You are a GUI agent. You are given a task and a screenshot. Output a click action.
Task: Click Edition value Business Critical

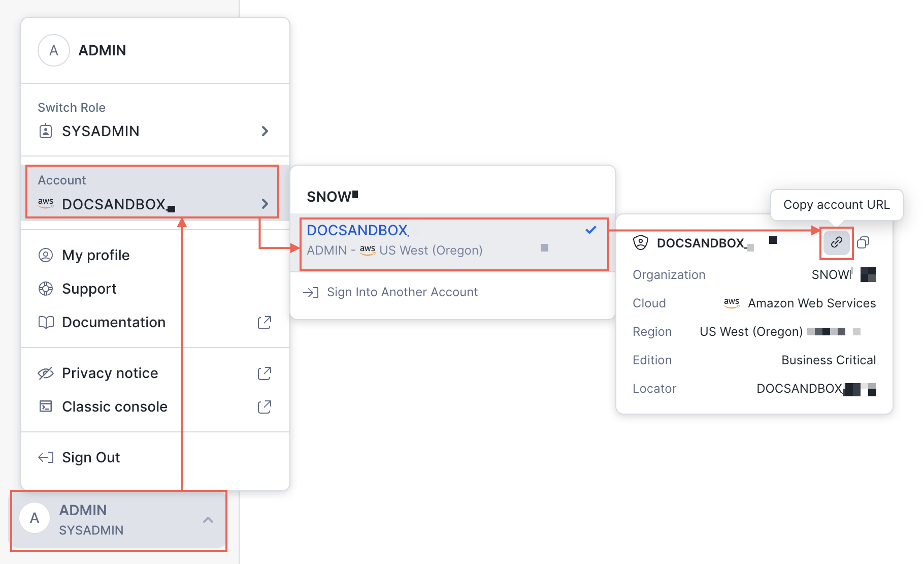tap(829, 360)
